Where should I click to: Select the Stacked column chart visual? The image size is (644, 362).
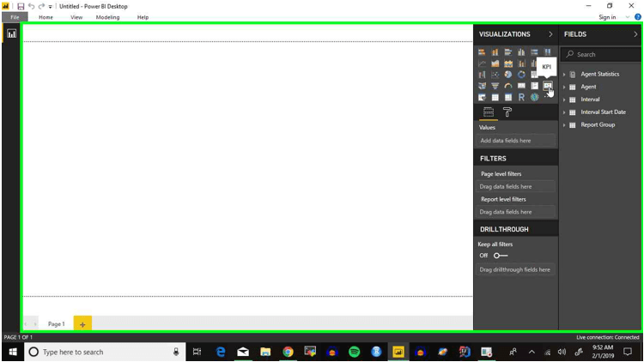[495, 52]
